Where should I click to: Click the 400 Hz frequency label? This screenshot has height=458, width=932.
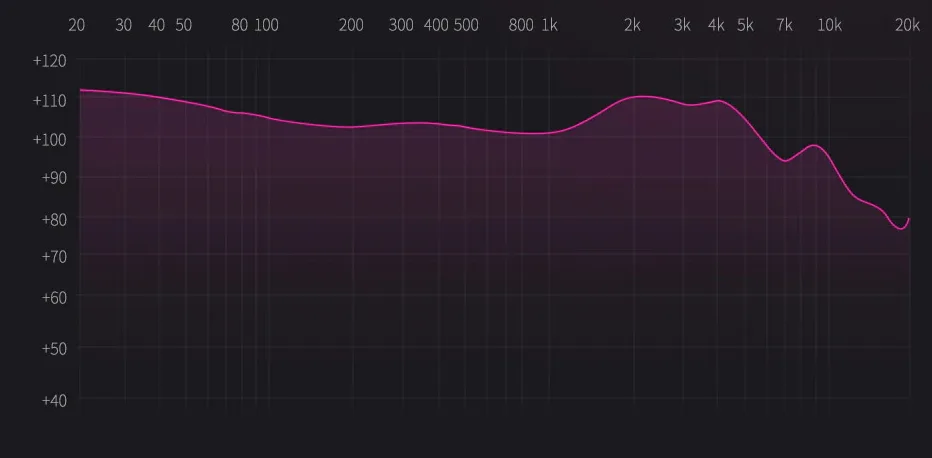pyautogui.click(x=436, y=25)
